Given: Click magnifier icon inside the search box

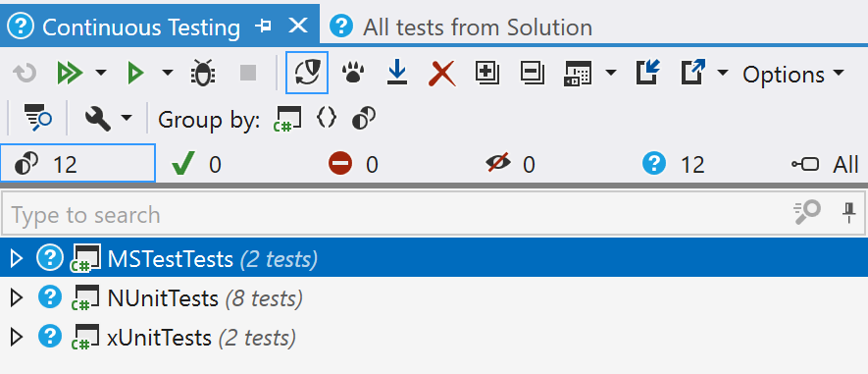Looking at the screenshot, I should point(807,213).
